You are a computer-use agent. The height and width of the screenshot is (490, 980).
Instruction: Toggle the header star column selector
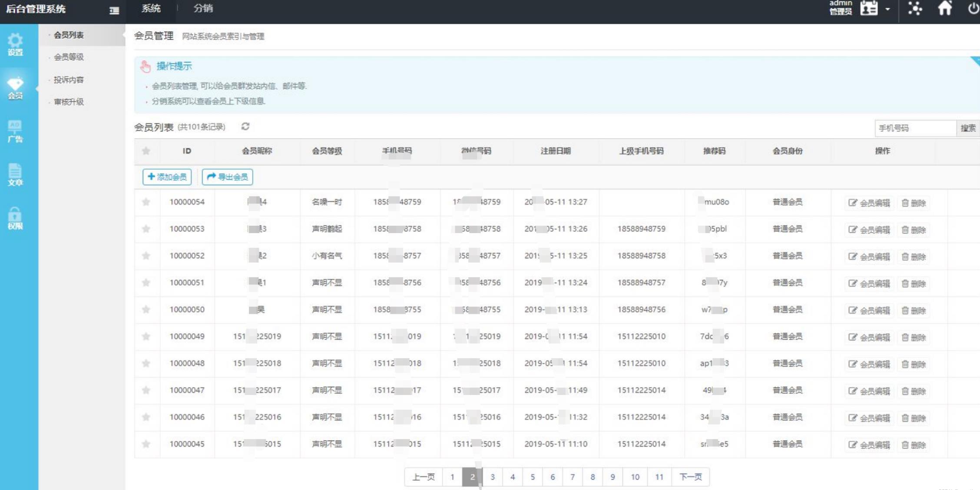(146, 151)
